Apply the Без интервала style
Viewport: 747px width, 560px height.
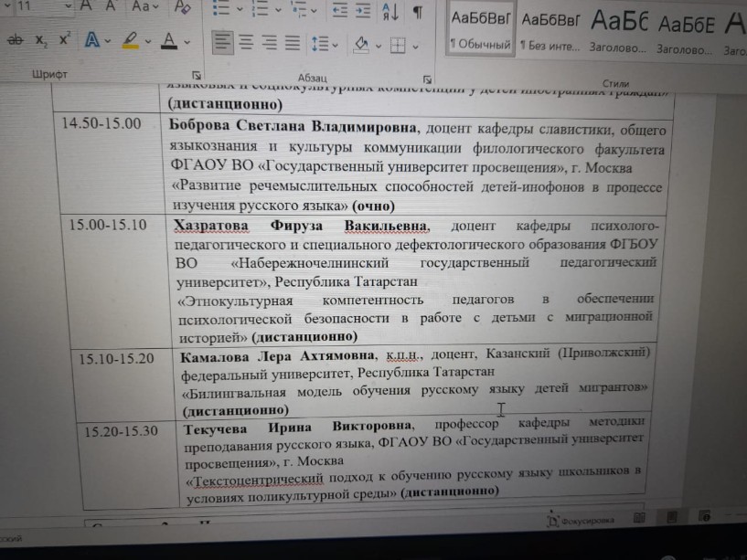point(550,31)
